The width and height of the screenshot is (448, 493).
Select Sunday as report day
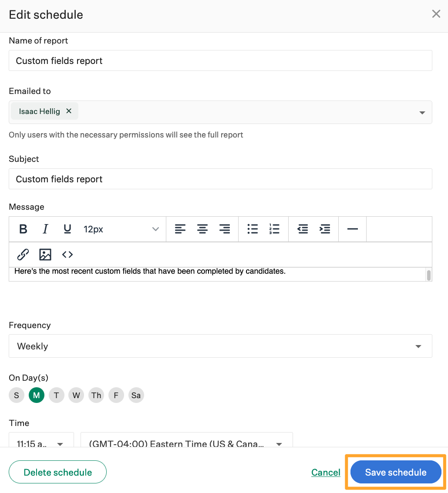[17, 395]
